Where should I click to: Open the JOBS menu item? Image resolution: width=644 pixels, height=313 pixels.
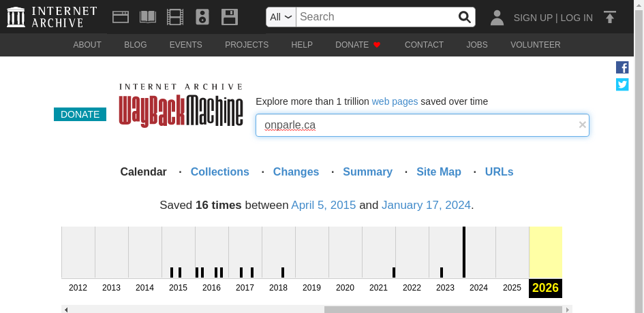[477, 45]
